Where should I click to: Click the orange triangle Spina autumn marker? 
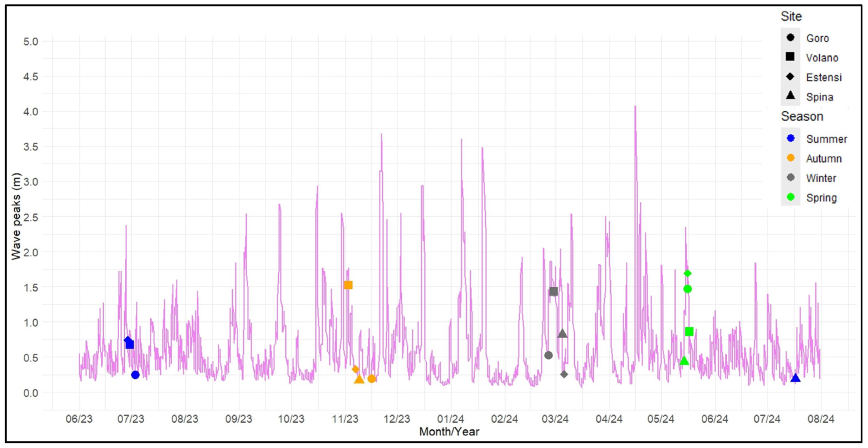[359, 379]
